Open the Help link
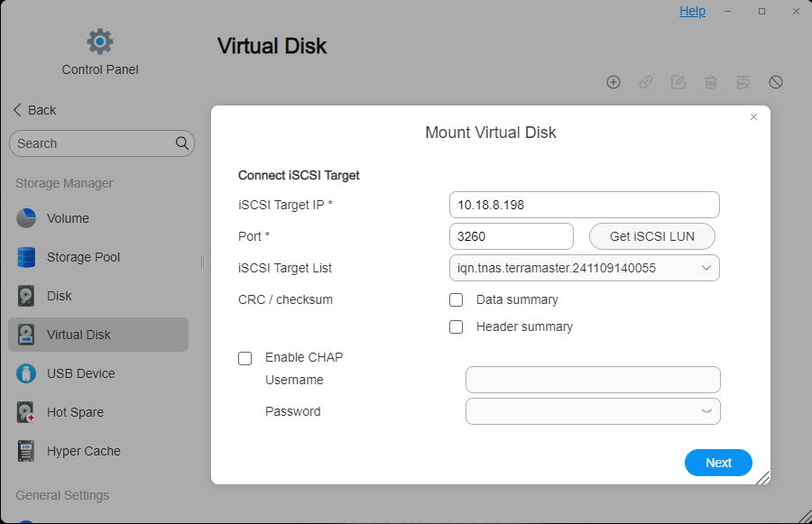812x524 pixels. click(x=692, y=11)
